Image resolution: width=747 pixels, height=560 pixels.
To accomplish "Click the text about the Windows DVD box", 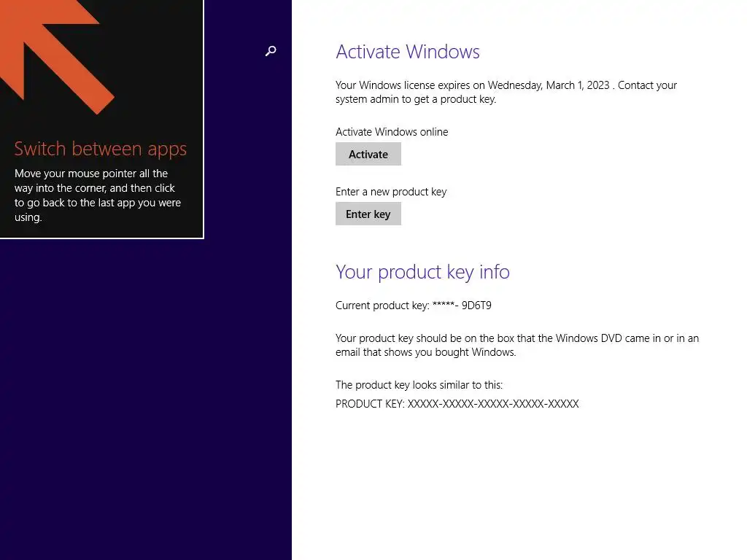I will pyautogui.click(x=517, y=345).
